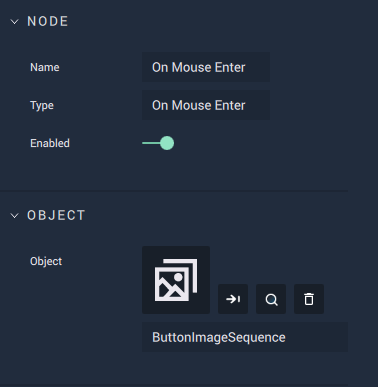Viewport: 378px width, 387px height.
Task: Collapse the NODE section chevron
Action: (x=15, y=22)
